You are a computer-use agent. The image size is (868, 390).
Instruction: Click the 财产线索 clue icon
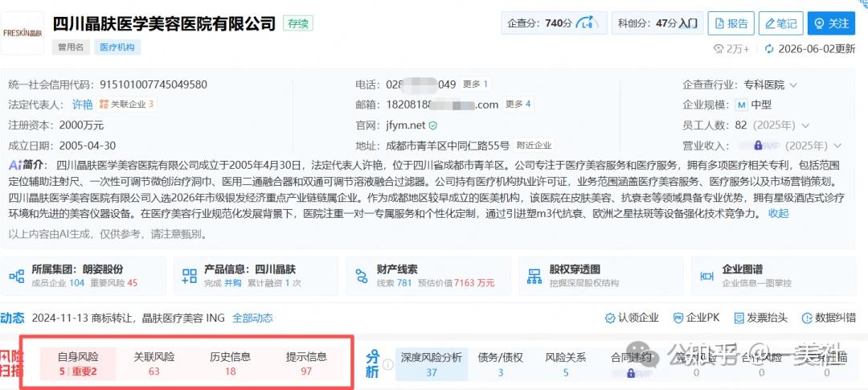(x=362, y=276)
